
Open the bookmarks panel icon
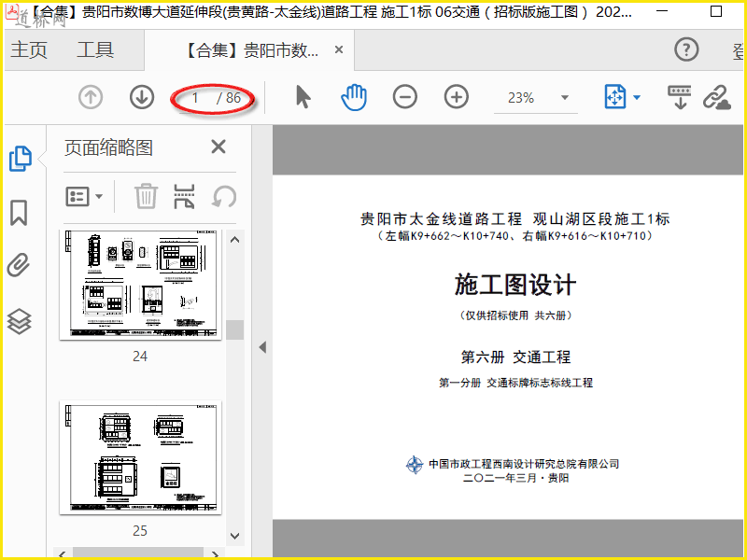point(19,213)
